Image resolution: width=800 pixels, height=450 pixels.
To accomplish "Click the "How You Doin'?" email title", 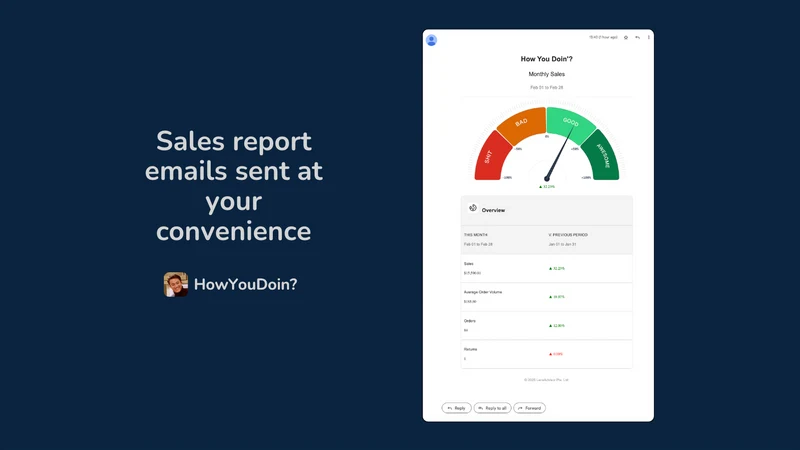I will pos(546,59).
